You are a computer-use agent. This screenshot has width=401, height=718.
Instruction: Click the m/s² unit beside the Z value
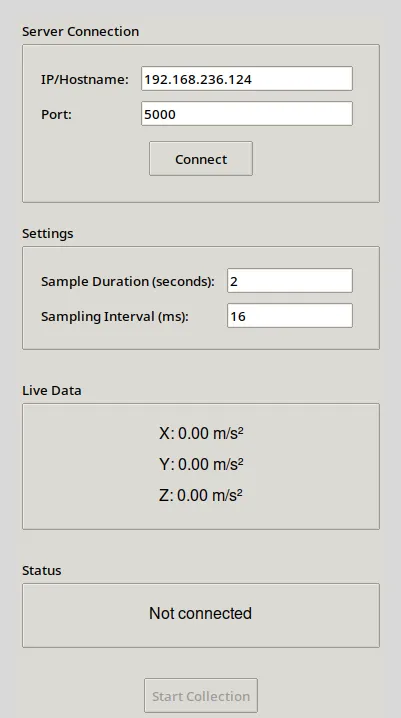coord(228,495)
